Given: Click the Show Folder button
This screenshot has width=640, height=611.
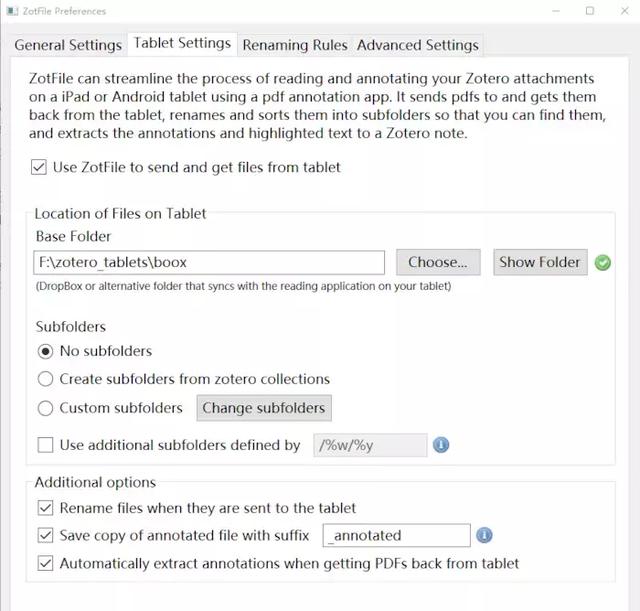Looking at the screenshot, I should point(540,262).
